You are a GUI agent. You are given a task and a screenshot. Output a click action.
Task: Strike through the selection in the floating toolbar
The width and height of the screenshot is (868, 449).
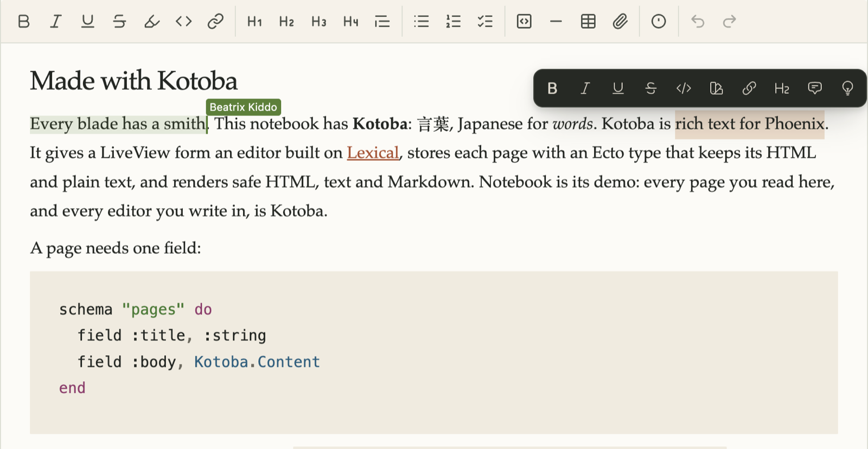[651, 88]
